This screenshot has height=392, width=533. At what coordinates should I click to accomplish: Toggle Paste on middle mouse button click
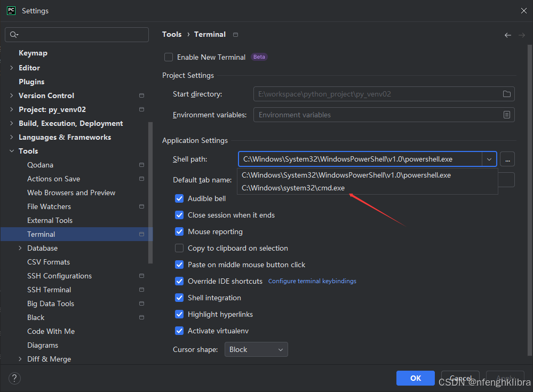click(179, 265)
